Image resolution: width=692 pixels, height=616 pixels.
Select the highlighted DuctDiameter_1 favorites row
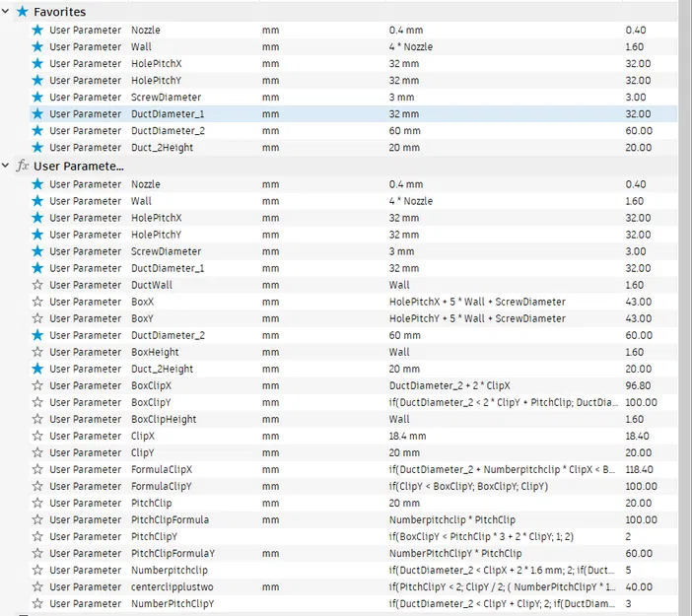(x=354, y=114)
